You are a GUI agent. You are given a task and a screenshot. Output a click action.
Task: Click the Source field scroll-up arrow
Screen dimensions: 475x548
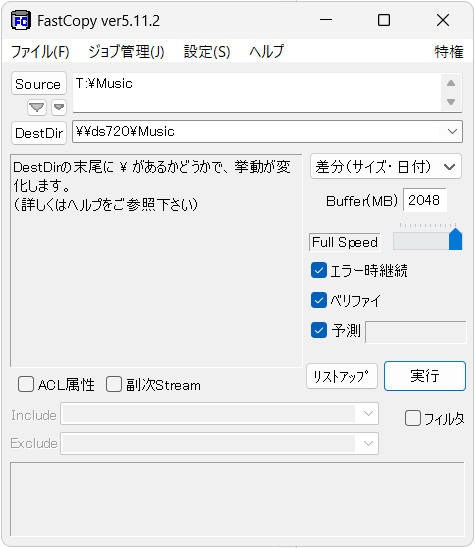click(x=451, y=83)
